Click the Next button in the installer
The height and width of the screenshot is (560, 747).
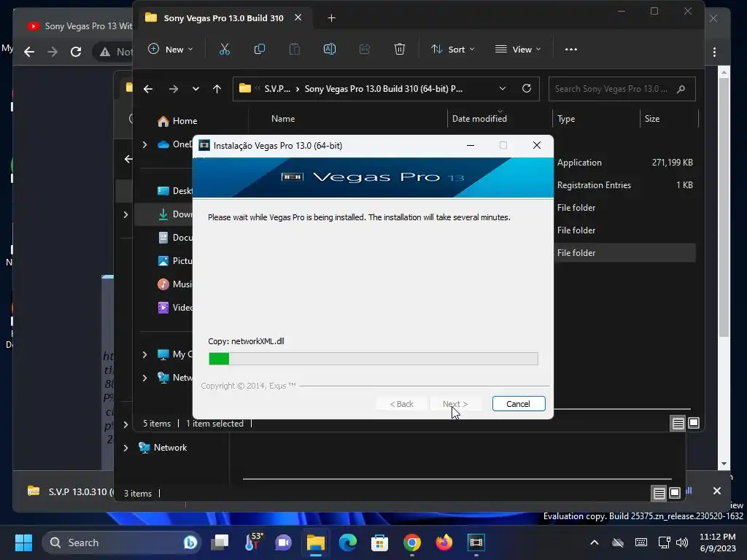coord(455,404)
